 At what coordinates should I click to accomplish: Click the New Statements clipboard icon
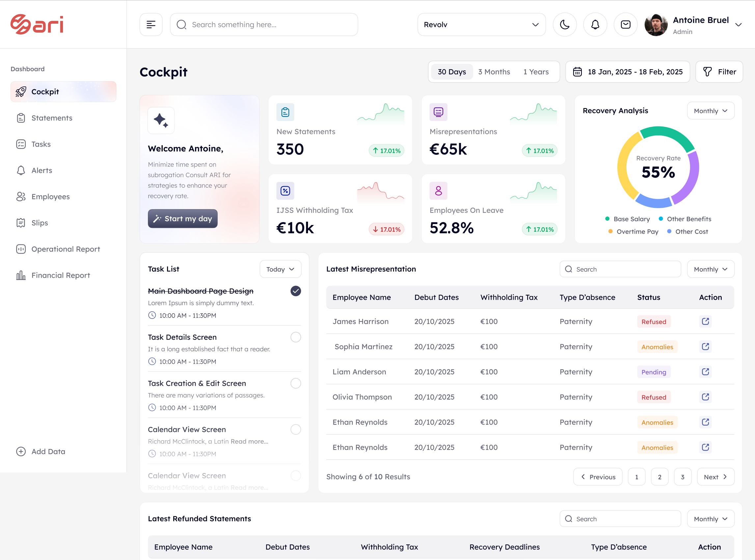[285, 112]
